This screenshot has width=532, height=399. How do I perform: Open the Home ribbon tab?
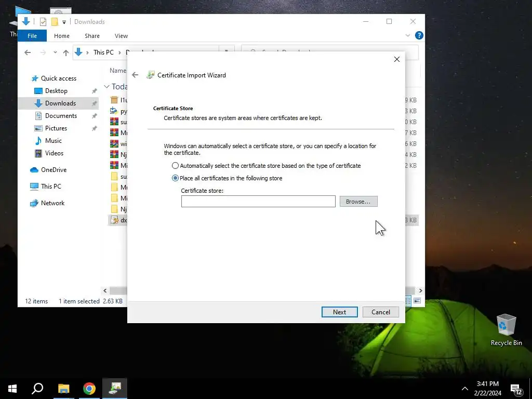tap(62, 36)
